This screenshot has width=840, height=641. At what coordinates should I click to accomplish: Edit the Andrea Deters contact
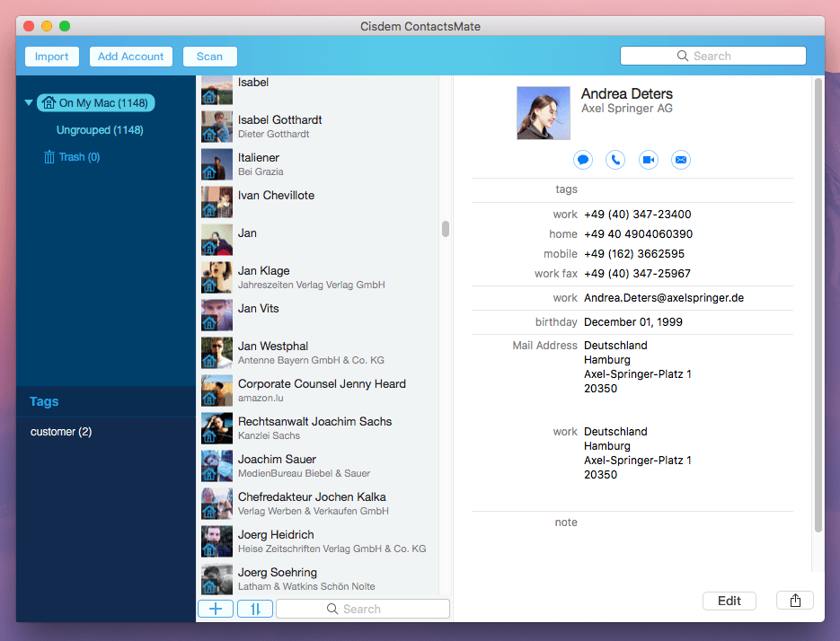click(729, 601)
